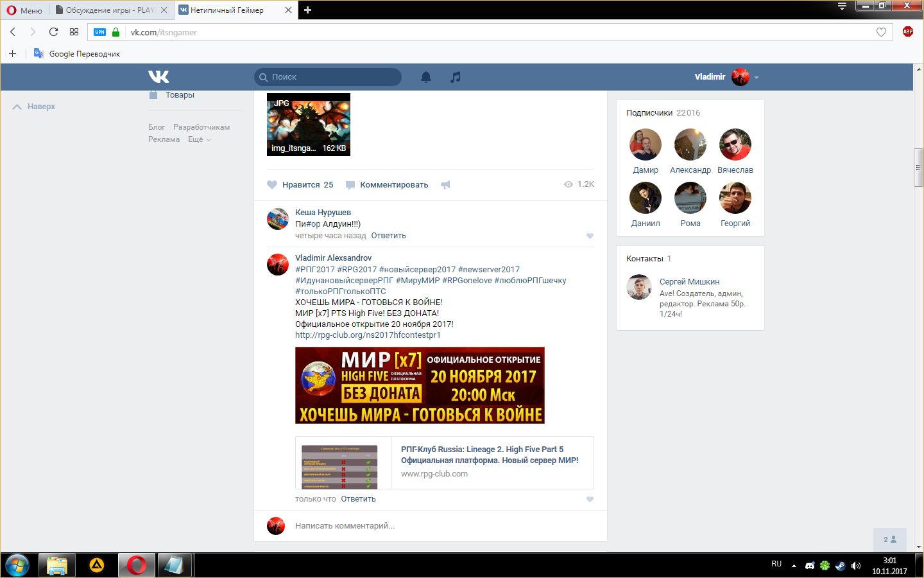The width and height of the screenshot is (924, 578).
Task: Click the Opera reload page icon
Action: [53, 32]
